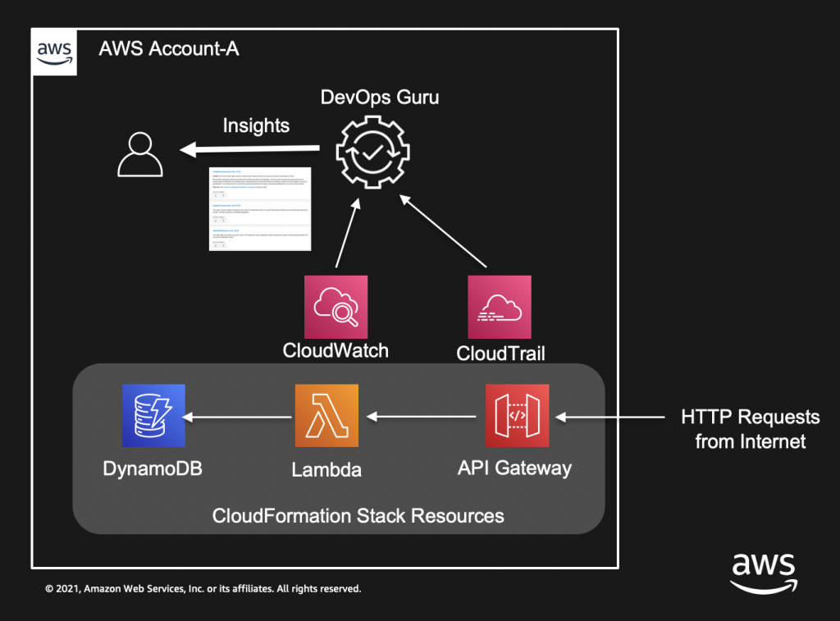Click the "DevOps Guru" label
This screenshot has height=621, width=840.
380,98
